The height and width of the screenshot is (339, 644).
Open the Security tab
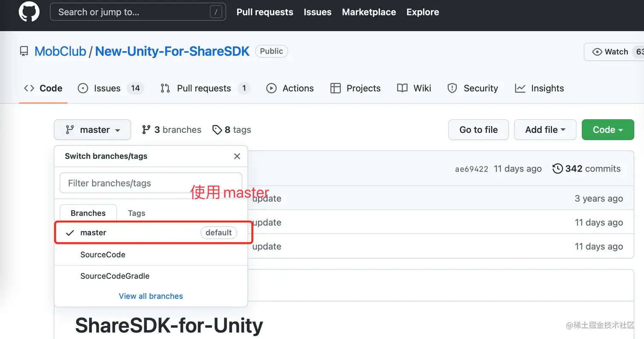(x=472, y=88)
